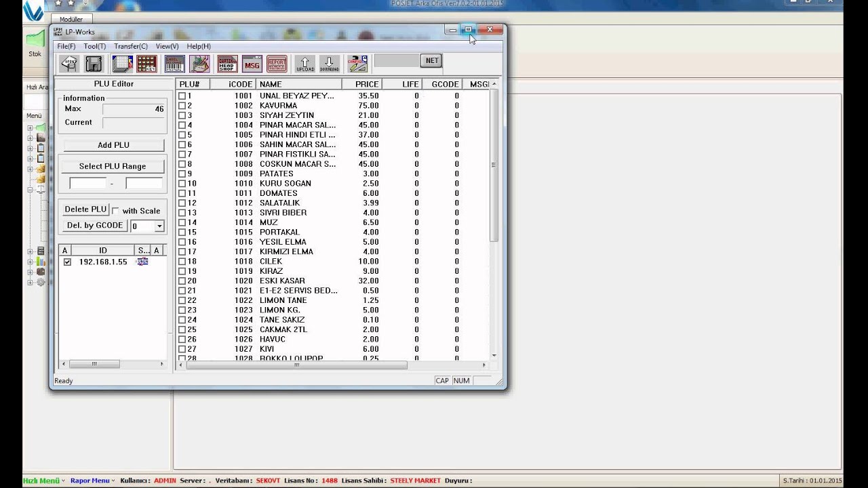The image size is (868, 488).
Task: Click the bar chart icon in Menü tree
Action: (41, 262)
